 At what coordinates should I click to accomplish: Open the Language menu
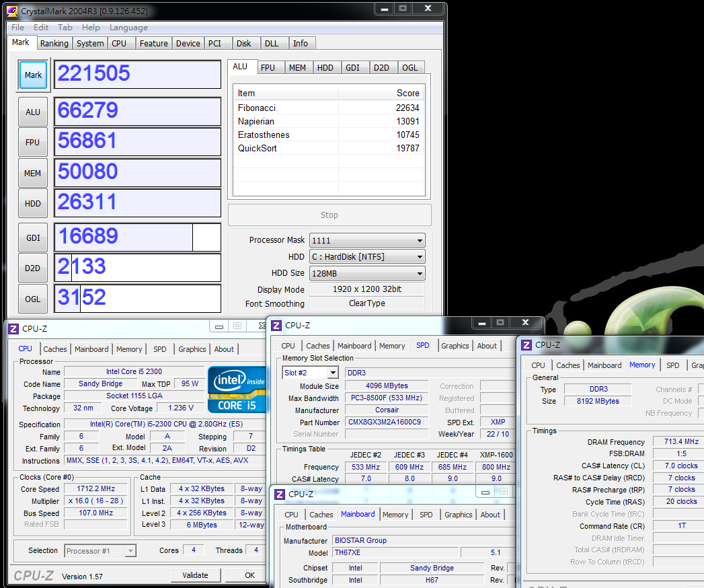click(x=129, y=28)
